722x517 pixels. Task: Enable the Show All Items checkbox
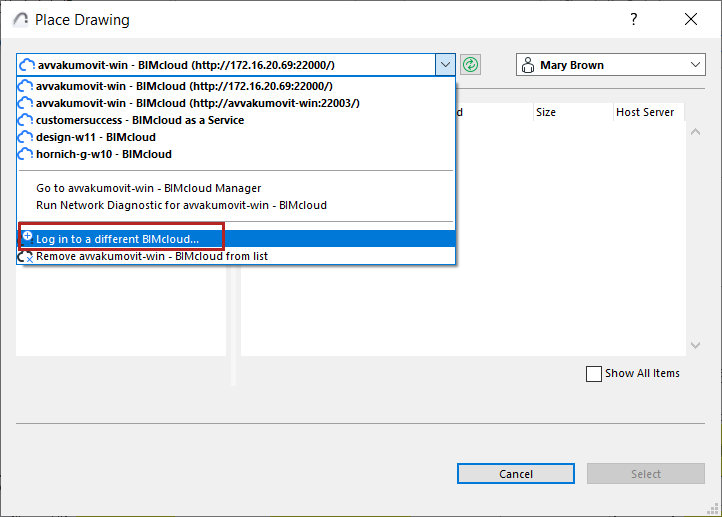click(x=594, y=374)
